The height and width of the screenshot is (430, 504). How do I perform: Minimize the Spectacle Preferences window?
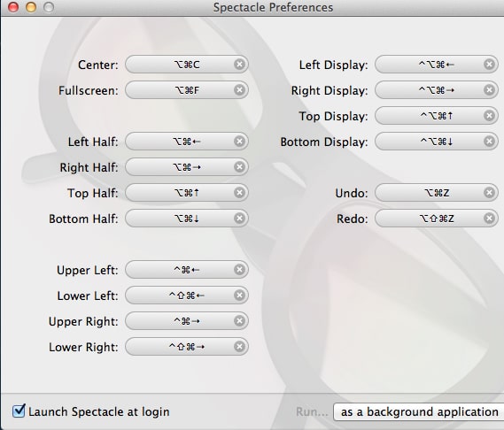tap(31, 7)
